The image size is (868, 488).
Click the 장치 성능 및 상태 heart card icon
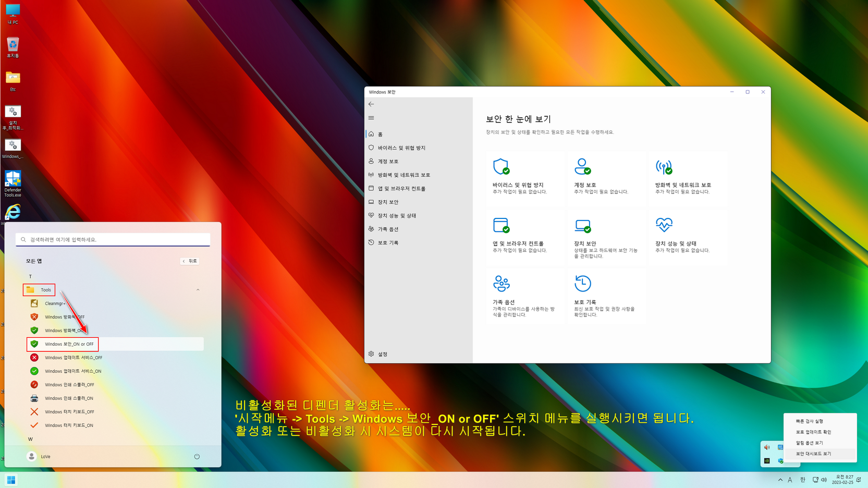click(664, 225)
